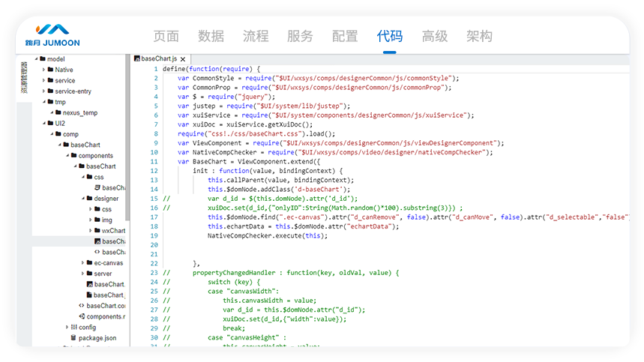Expand the service-entry folder arrow

click(x=44, y=91)
